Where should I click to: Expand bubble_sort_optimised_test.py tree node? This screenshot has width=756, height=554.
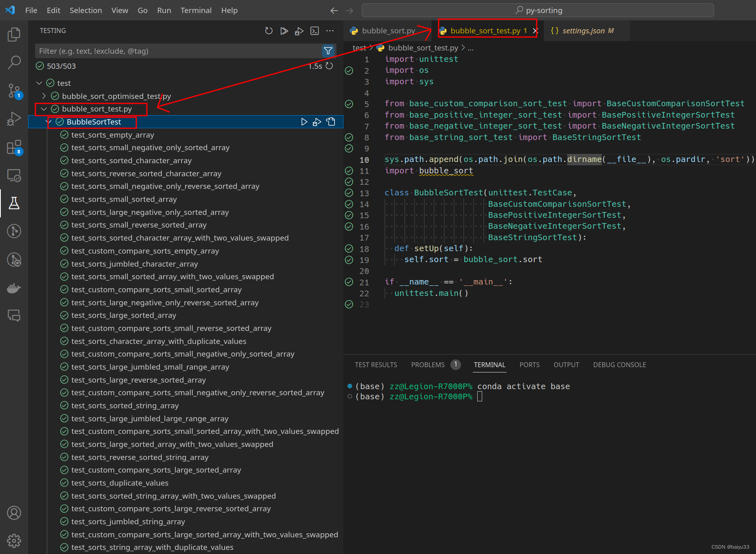(x=44, y=96)
